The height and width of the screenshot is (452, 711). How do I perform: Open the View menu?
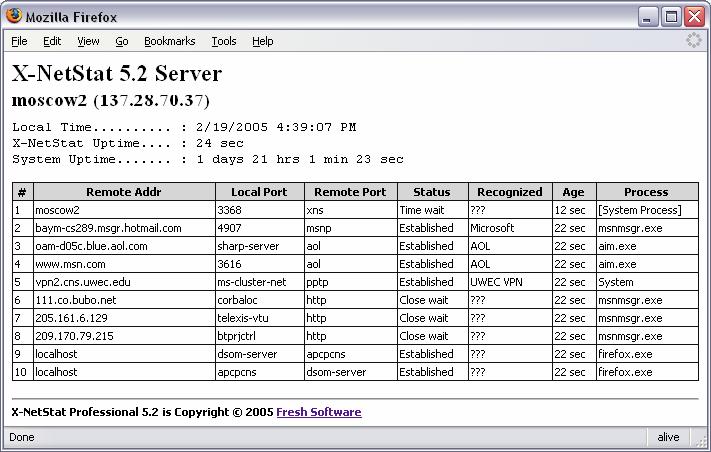88,41
